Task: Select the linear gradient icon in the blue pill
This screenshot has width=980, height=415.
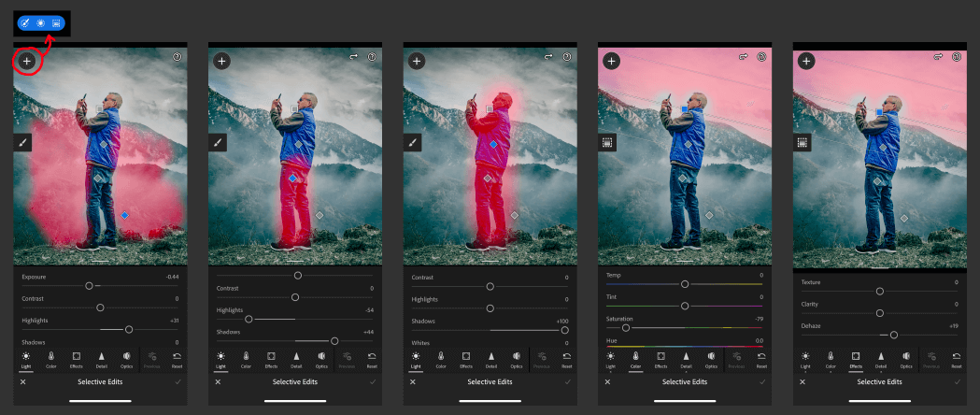Action: (x=56, y=23)
